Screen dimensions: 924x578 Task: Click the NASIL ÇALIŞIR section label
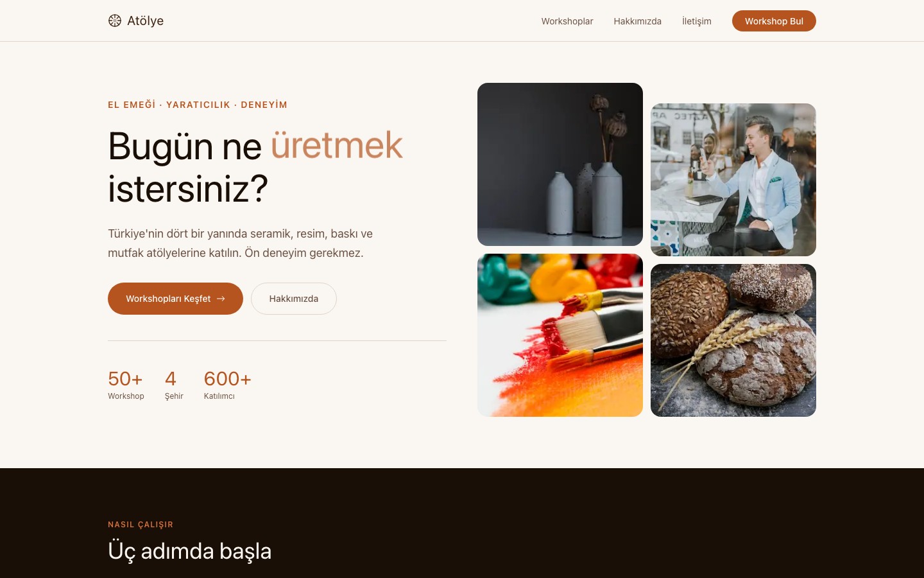point(141,525)
